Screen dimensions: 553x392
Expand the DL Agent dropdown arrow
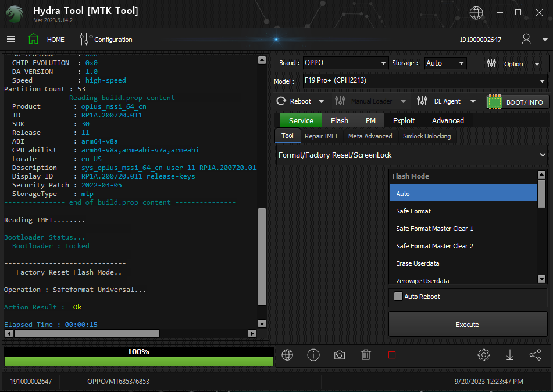473,102
